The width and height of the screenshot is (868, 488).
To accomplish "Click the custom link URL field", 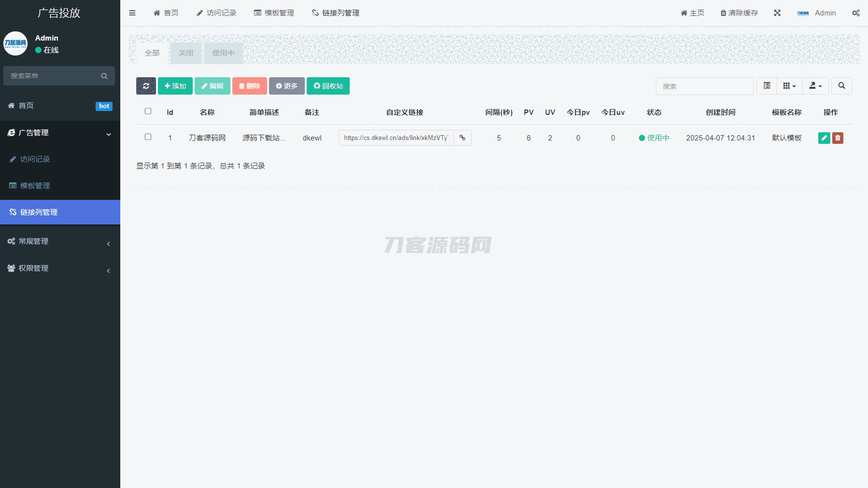I will 396,138.
